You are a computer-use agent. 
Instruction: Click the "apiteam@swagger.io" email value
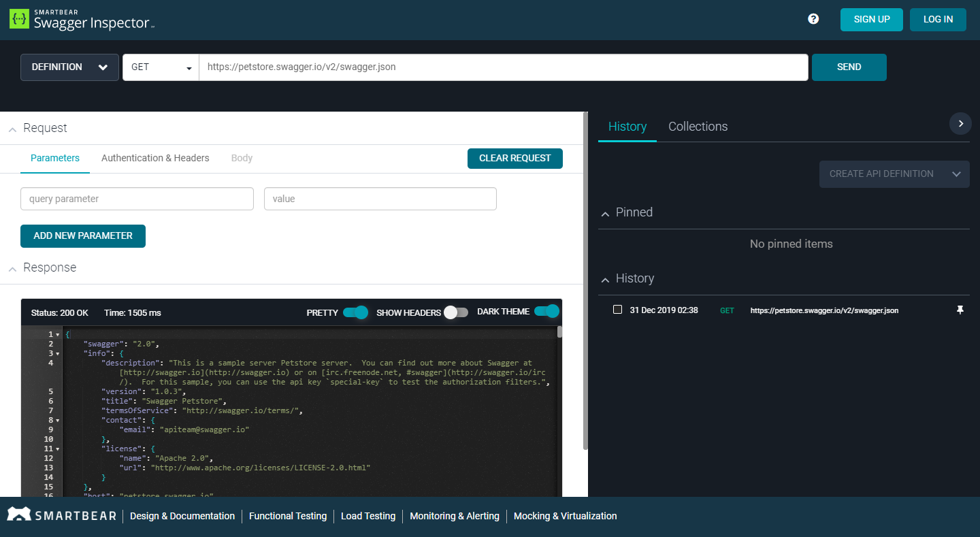(x=204, y=430)
